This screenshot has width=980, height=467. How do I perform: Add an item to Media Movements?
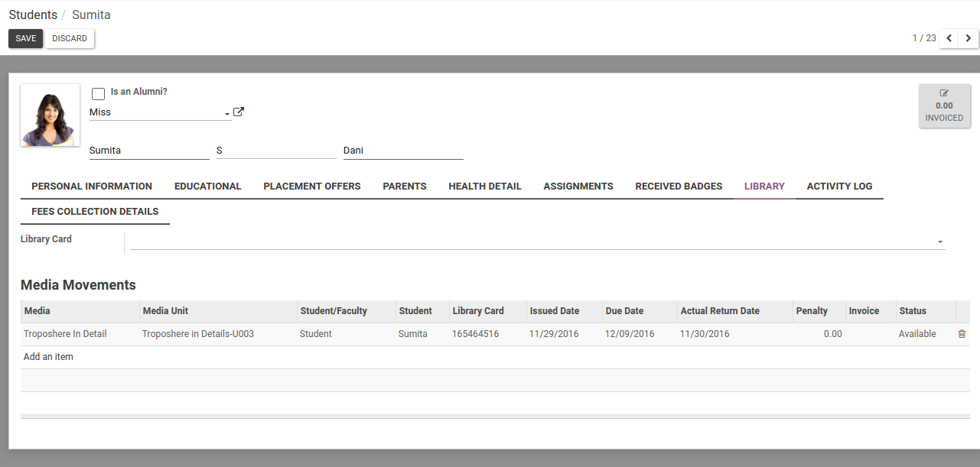48,357
